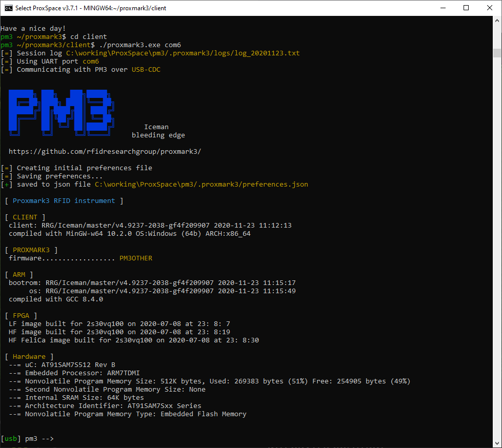This screenshot has width=502, height=448.
Task: Close the ProxSpace terminal window
Action: tap(489, 8)
